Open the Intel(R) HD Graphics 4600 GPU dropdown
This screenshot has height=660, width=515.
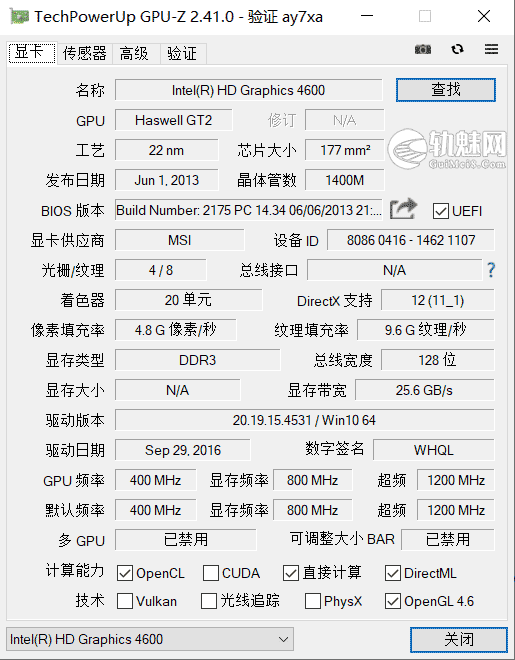[150, 639]
